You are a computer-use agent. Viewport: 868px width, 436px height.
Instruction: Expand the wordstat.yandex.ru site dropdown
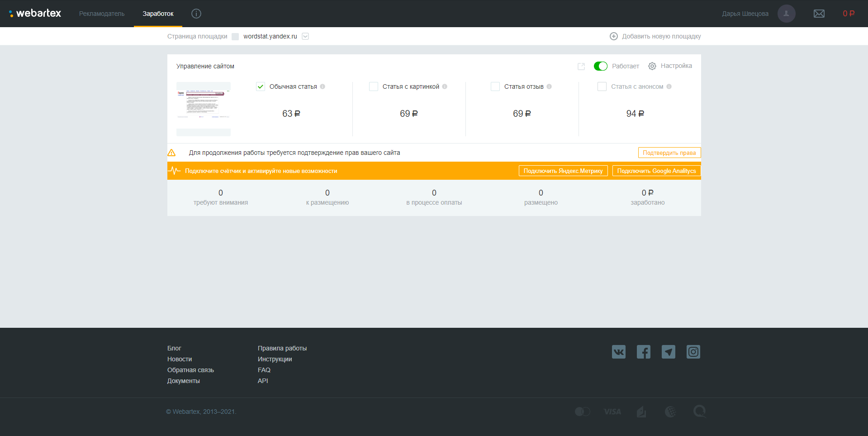click(305, 36)
